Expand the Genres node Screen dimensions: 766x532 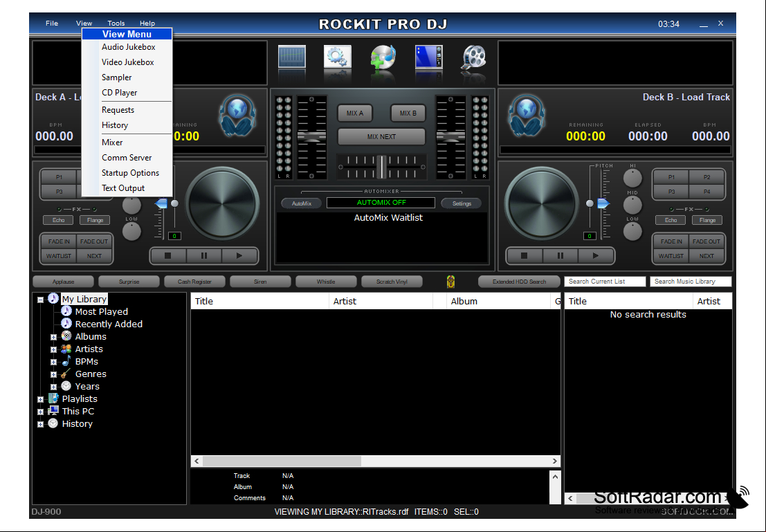pyautogui.click(x=54, y=375)
